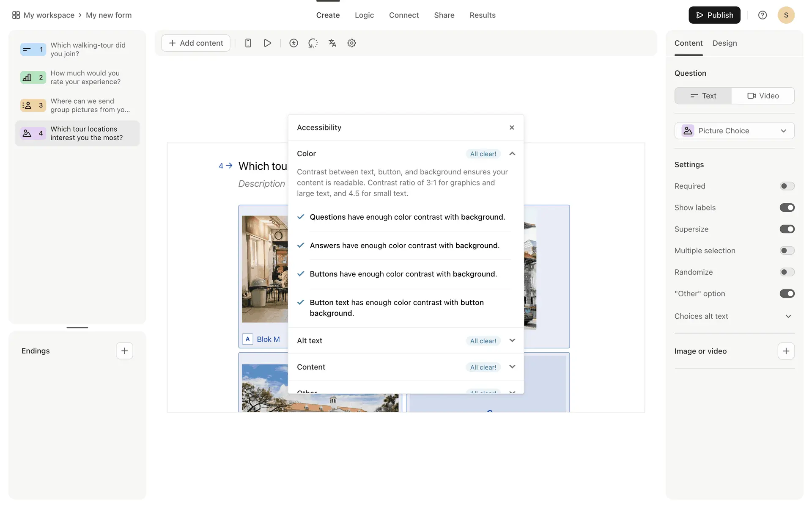
Task: Expand Choices alt text section
Action: 788,316
